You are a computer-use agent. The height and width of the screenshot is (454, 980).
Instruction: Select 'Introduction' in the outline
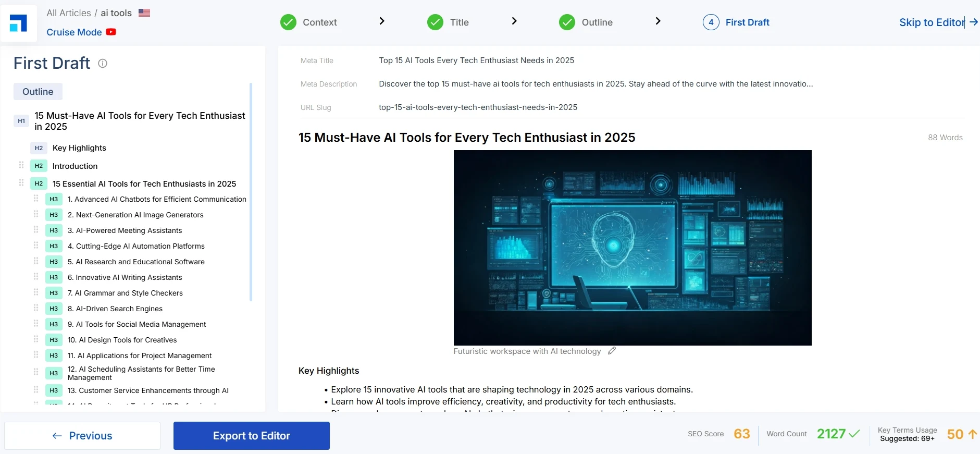(75, 166)
